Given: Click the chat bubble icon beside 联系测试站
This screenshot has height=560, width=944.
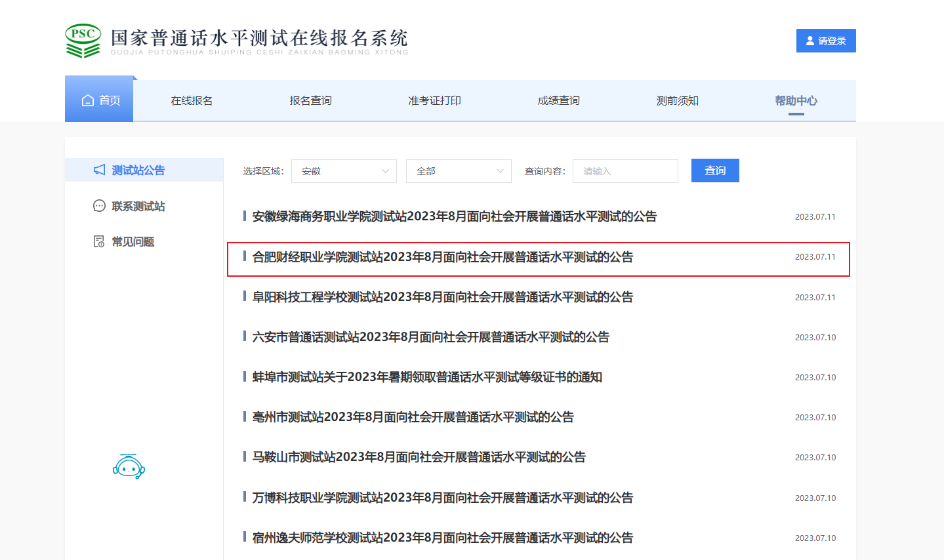Looking at the screenshot, I should 99,206.
